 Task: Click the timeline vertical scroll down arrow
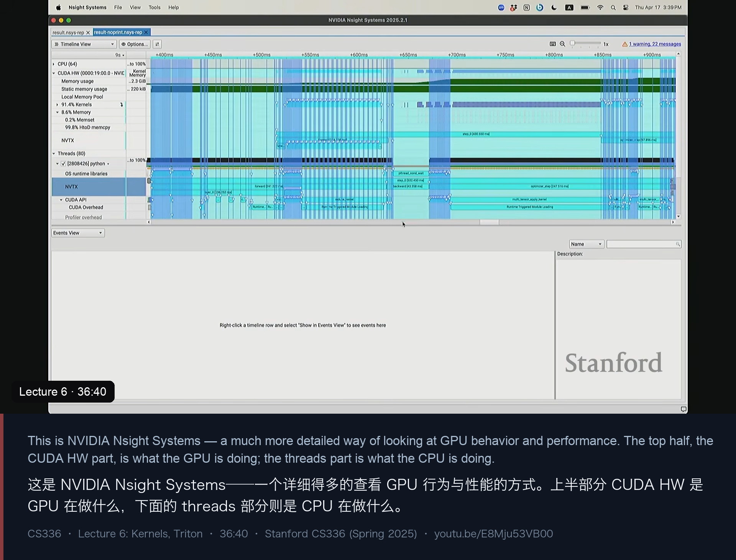[678, 216]
